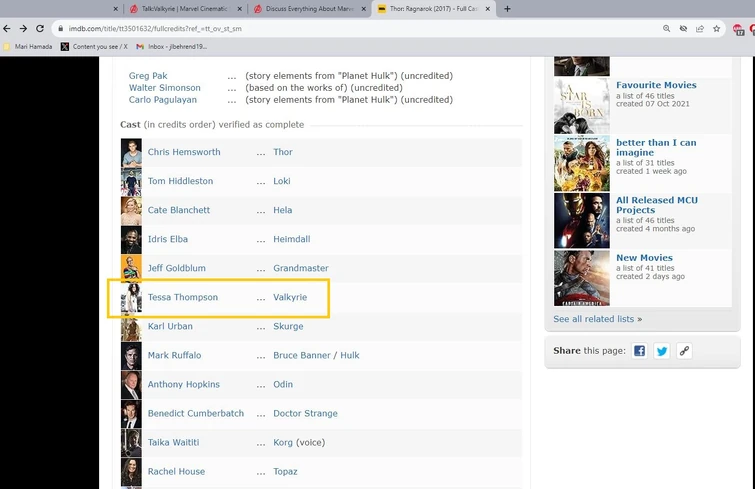This screenshot has width=755, height=489.
Task: Open Taika Waititi actor page
Action: [173, 442]
